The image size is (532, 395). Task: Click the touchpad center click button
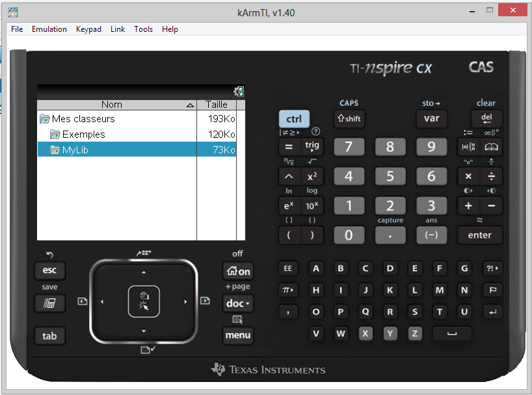144,301
